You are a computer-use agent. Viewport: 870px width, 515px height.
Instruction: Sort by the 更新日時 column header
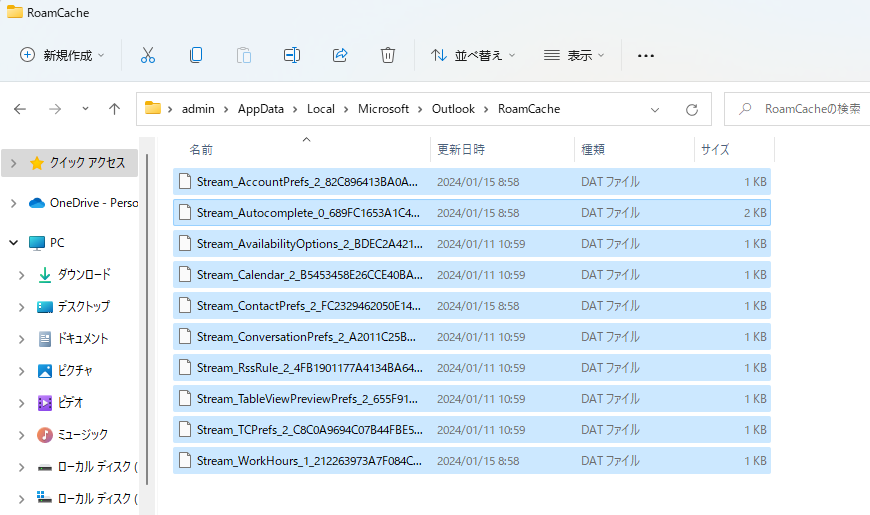[x=461, y=149]
